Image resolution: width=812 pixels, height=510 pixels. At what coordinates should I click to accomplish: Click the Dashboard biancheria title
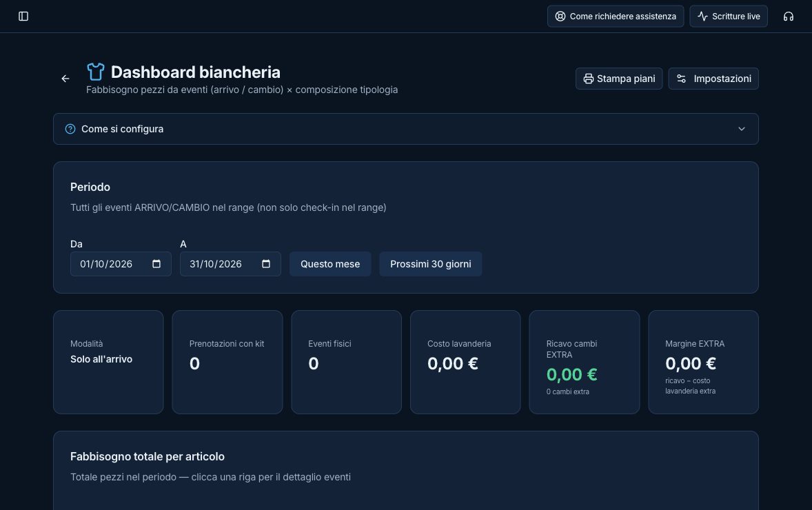pyautogui.click(x=196, y=72)
